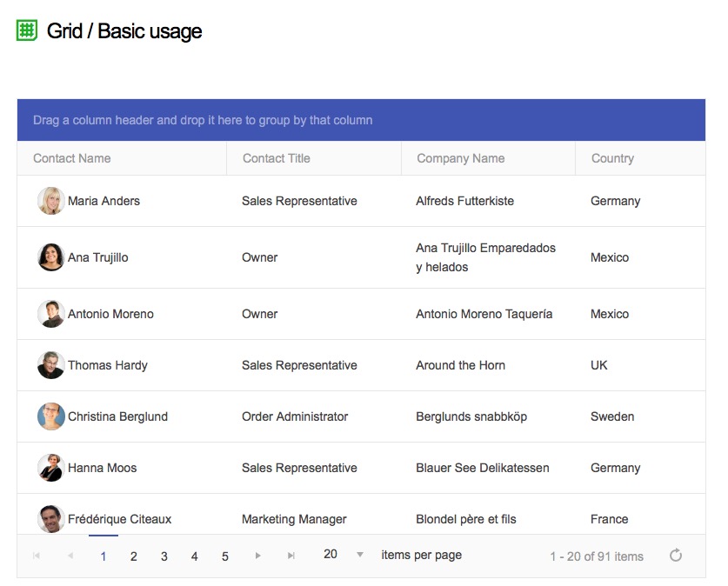The image size is (728, 586).
Task: Go to the previous page arrow
Action: click(70, 556)
